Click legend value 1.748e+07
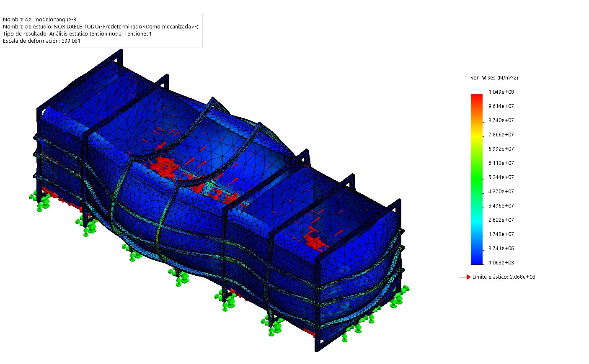Viewport: 589px width, 364px height. 501,234
